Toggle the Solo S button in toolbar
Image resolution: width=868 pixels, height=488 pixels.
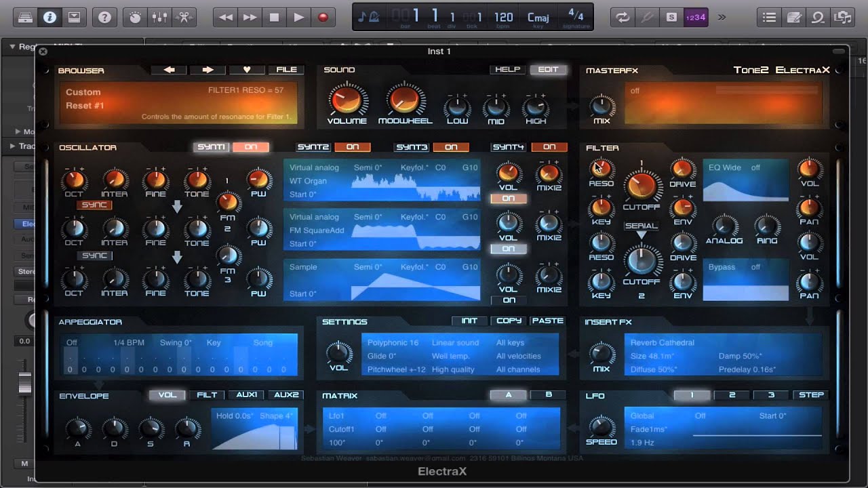(671, 17)
